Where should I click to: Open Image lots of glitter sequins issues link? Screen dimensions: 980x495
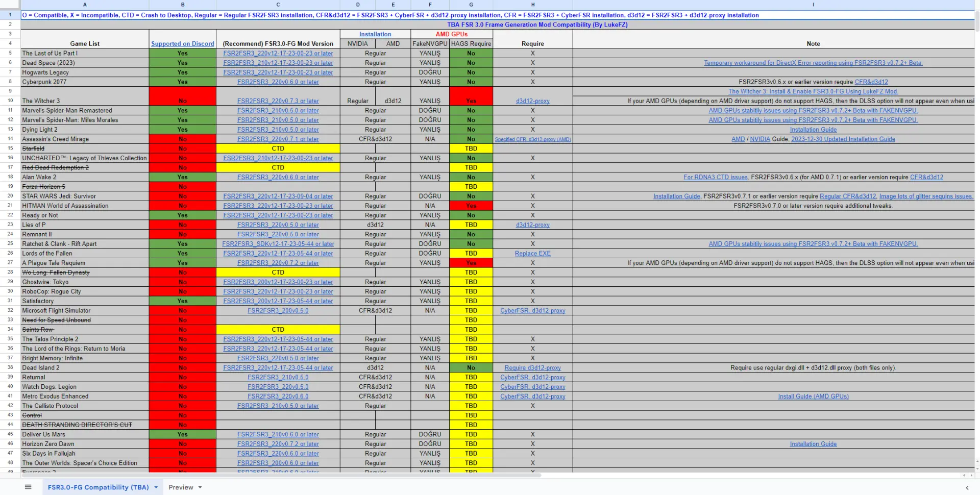point(926,196)
